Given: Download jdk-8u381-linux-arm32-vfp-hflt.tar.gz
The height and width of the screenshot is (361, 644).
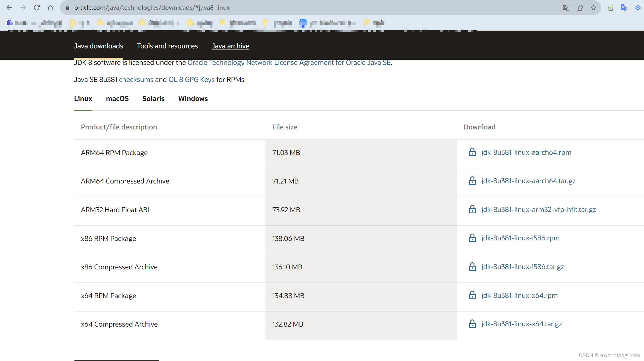Looking at the screenshot, I should [x=539, y=210].
